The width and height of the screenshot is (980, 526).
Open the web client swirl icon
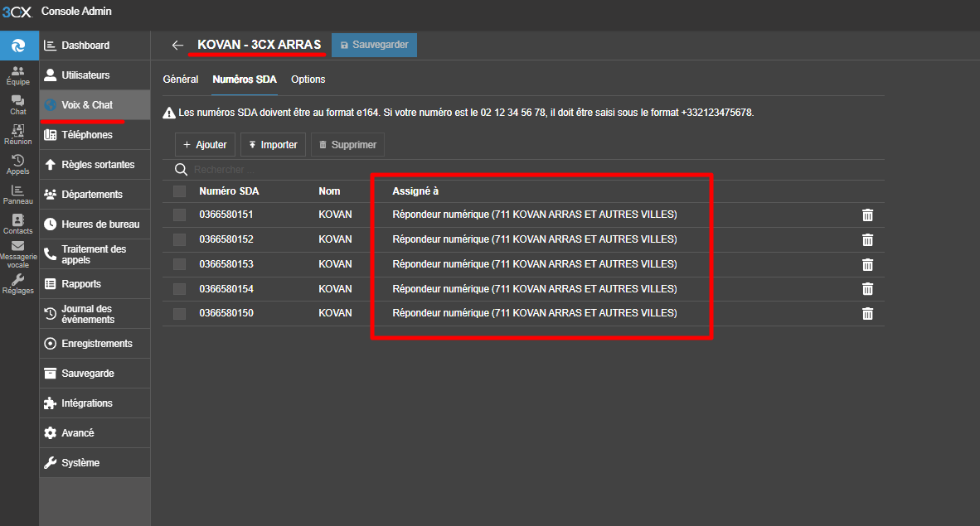[19, 46]
